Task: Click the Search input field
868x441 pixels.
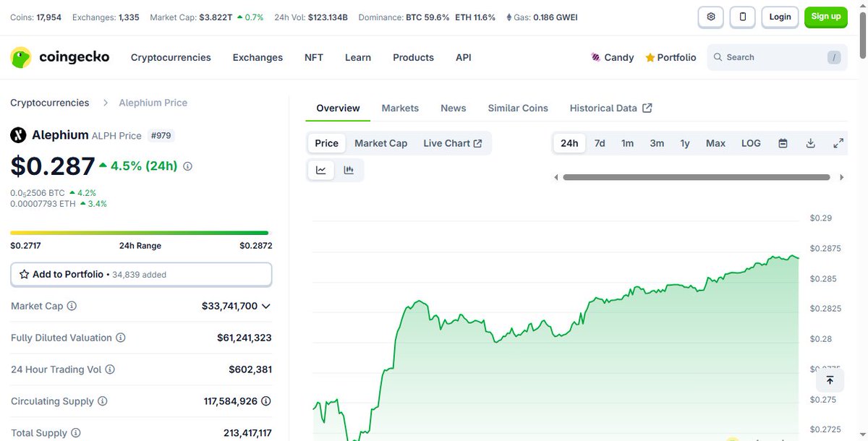Action: pyautogui.click(x=777, y=57)
